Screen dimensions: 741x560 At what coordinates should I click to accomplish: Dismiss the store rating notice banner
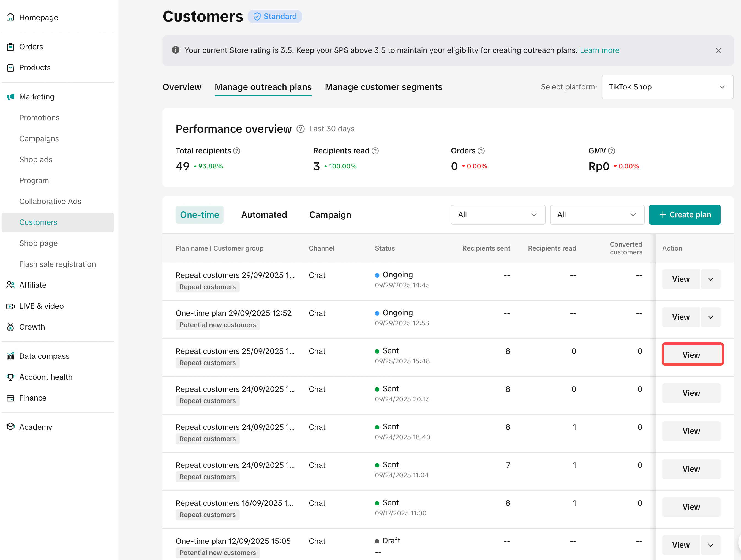point(718,51)
